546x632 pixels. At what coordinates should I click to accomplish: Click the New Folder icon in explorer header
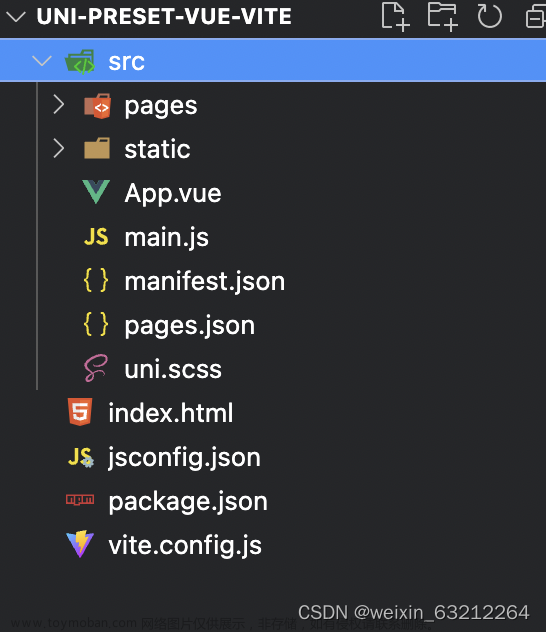point(442,17)
